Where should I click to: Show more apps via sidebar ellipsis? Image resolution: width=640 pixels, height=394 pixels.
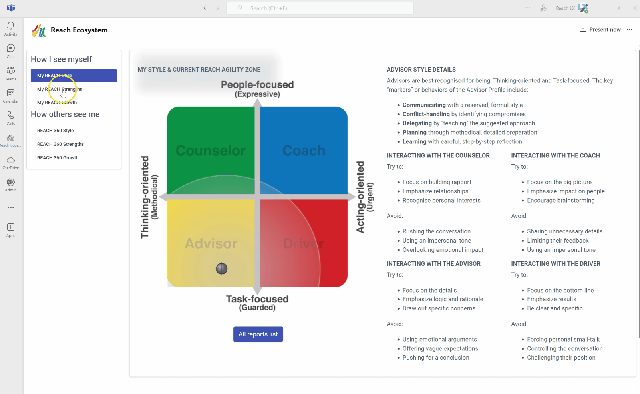[11, 207]
